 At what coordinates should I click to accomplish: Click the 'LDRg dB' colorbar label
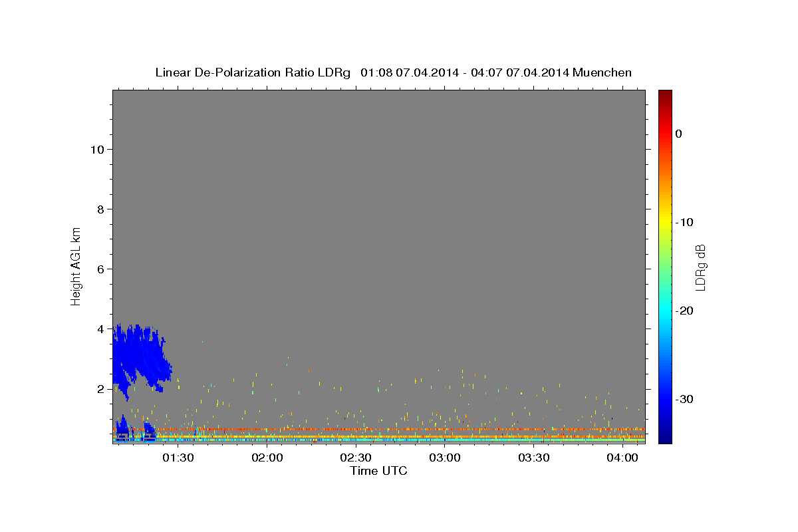(700, 268)
